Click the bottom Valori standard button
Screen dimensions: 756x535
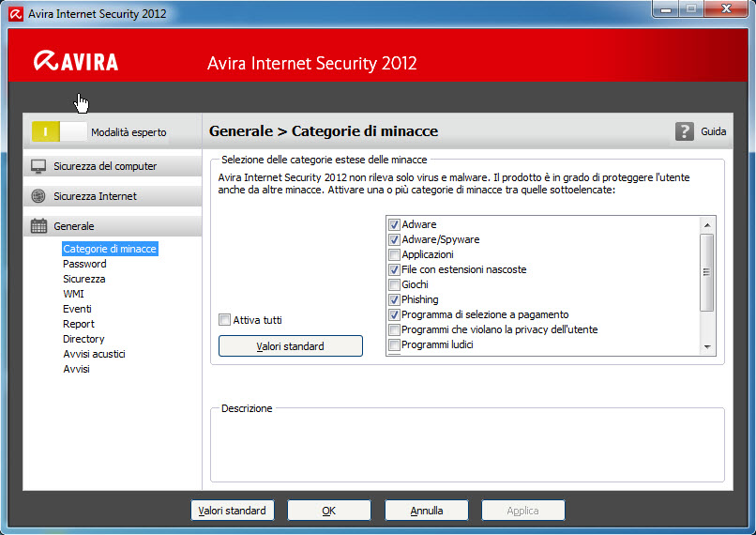[233, 511]
